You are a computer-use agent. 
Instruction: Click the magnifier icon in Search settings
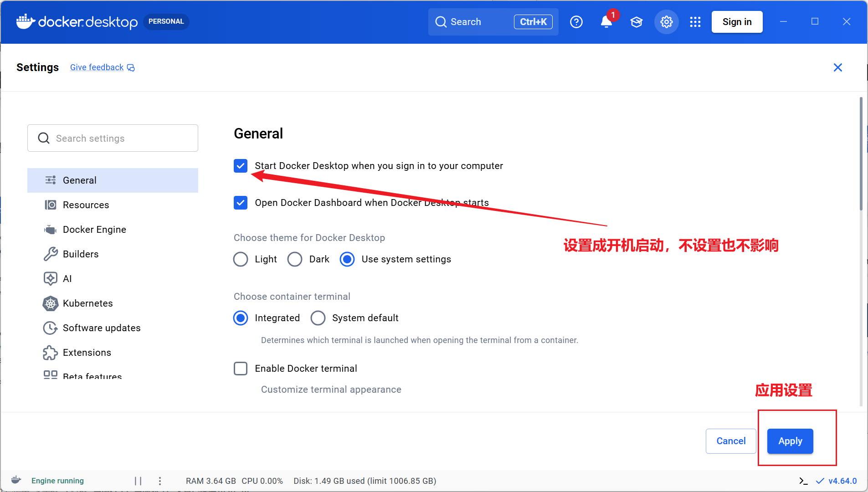coord(44,138)
